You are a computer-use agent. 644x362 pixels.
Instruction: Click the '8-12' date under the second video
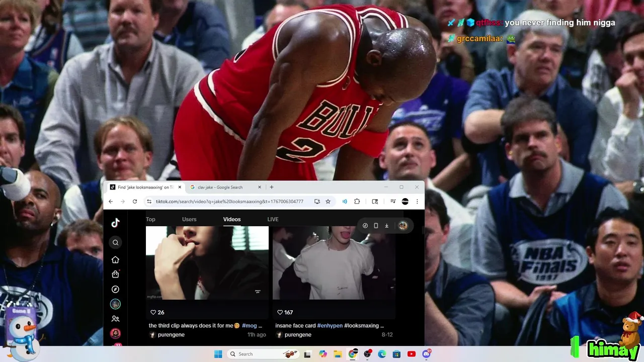click(x=387, y=335)
